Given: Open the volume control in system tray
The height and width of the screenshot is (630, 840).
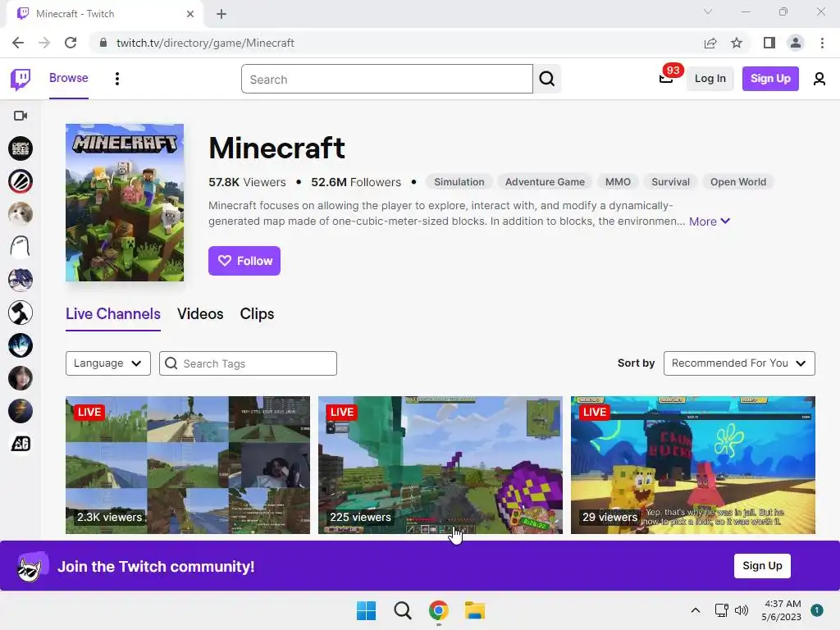Looking at the screenshot, I should 742,610.
